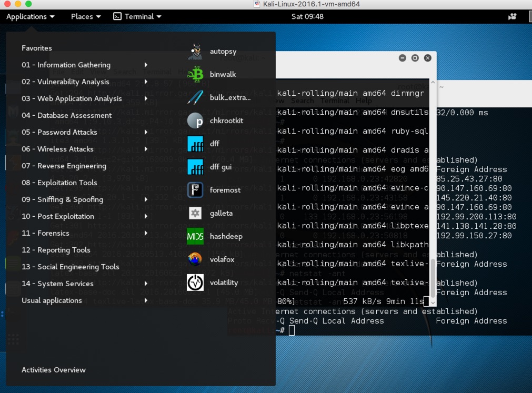Expand Usual applications submenu
The width and height of the screenshot is (532, 393).
click(146, 300)
